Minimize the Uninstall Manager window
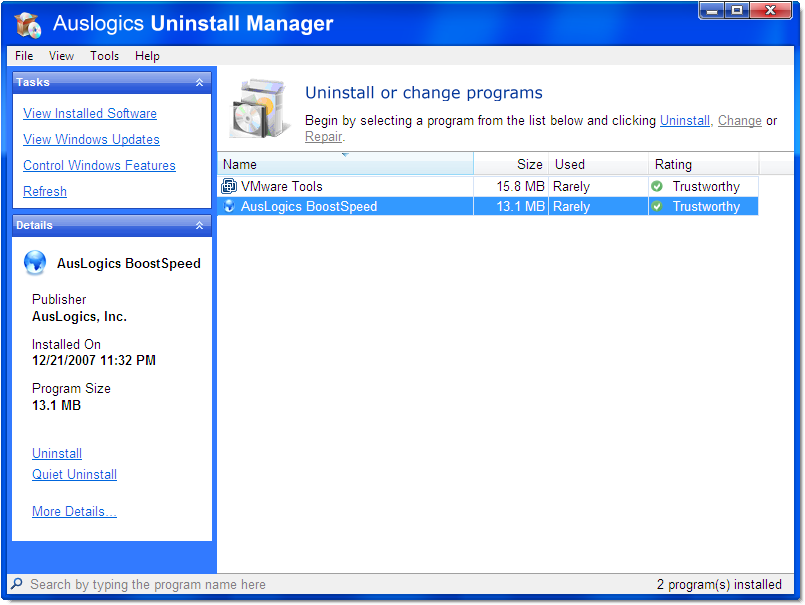 point(712,10)
